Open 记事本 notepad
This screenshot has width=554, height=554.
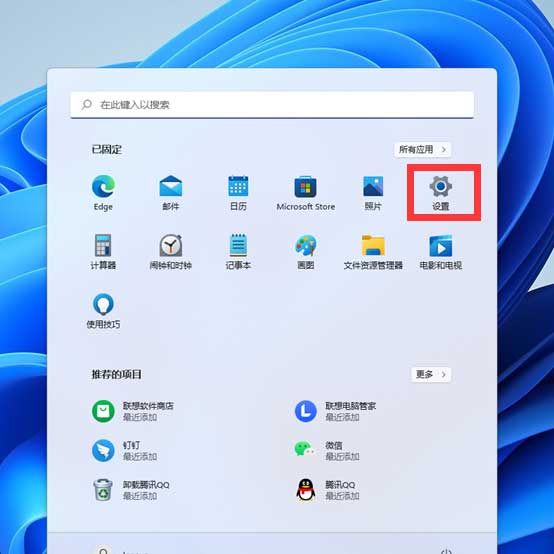coord(238,252)
